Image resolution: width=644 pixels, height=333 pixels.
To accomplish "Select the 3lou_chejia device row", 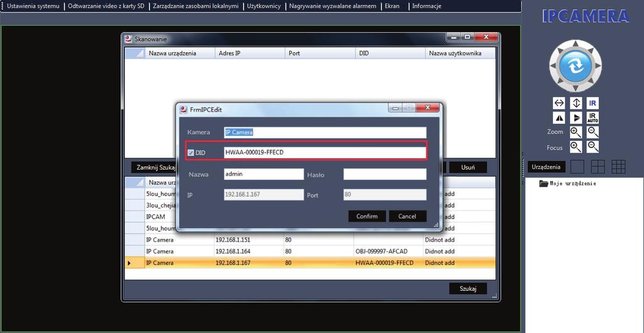I will [156, 205].
